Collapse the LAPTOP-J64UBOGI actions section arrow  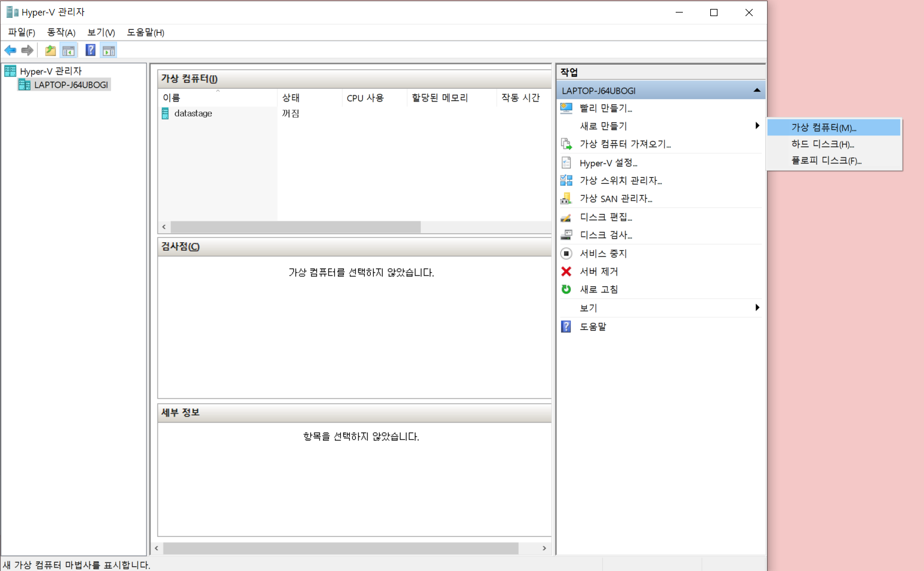click(757, 91)
